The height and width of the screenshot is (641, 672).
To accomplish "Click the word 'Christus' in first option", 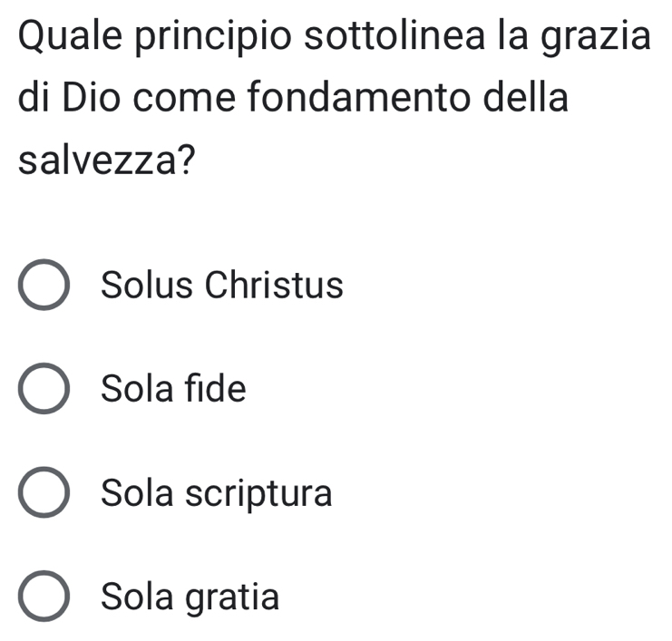I will tap(274, 286).
